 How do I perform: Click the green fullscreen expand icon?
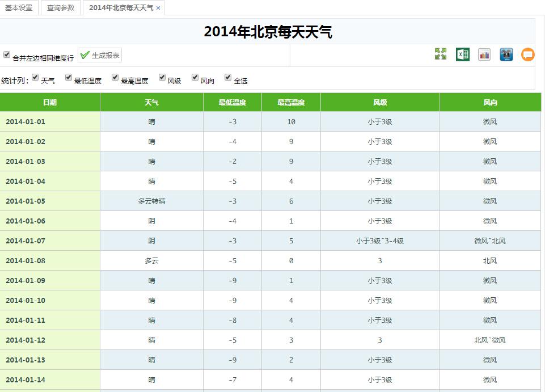click(441, 54)
